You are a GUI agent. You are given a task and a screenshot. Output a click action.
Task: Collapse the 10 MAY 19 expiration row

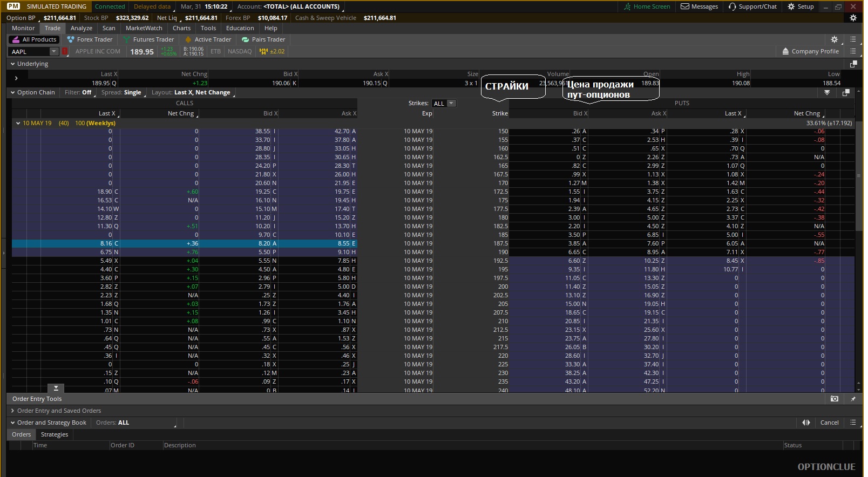[18, 123]
